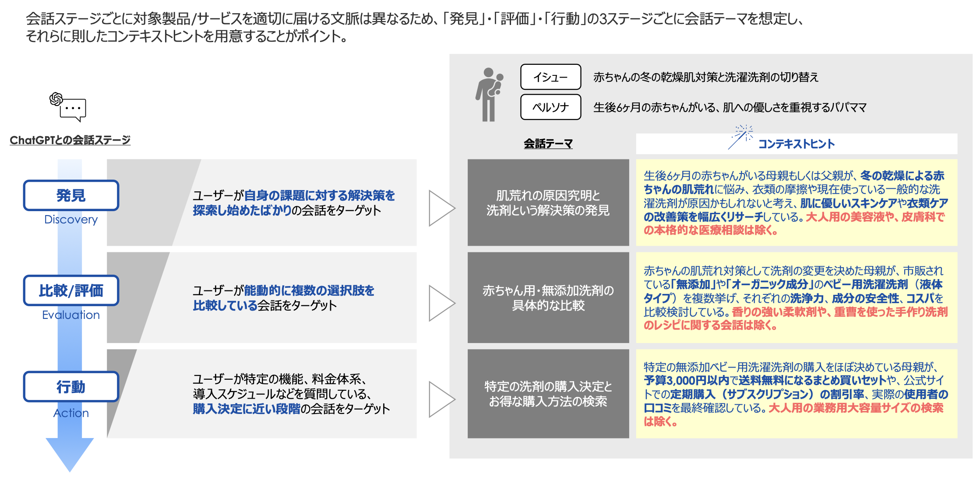Image resolution: width=980 pixels, height=481 pixels.
Task: Click the イシュー label box
Action: 550,77
